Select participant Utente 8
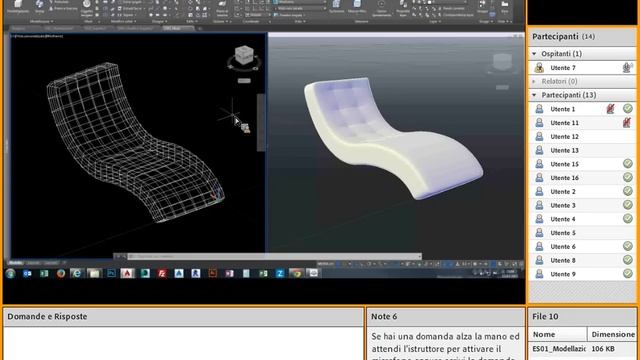 (582, 260)
